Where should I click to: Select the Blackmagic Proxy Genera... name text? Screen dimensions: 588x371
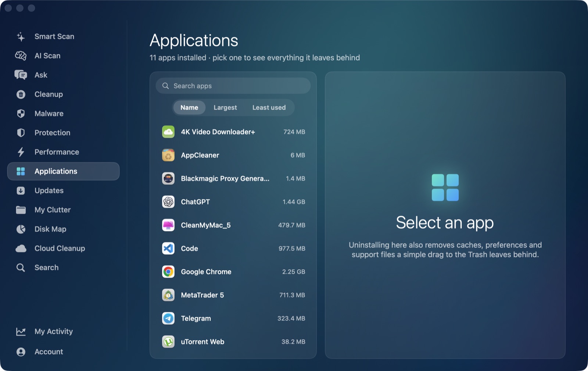point(225,179)
